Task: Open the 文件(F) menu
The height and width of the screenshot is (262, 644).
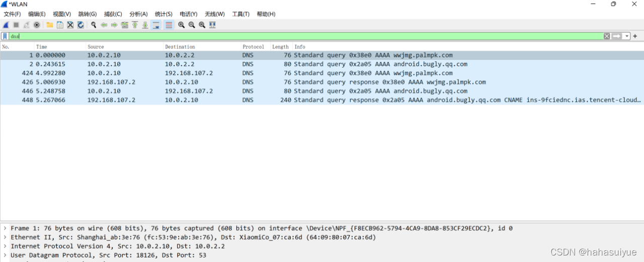Action: pyautogui.click(x=12, y=14)
